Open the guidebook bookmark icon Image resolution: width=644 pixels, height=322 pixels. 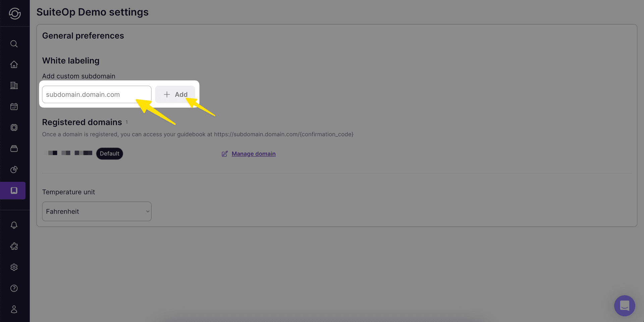[14, 191]
